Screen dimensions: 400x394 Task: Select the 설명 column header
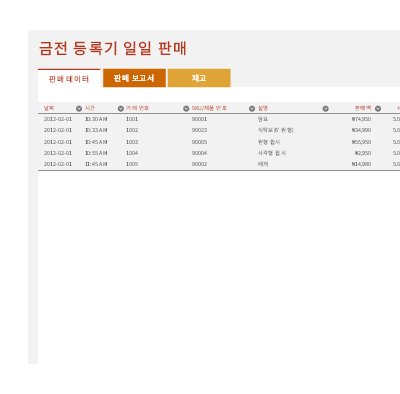[263, 108]
